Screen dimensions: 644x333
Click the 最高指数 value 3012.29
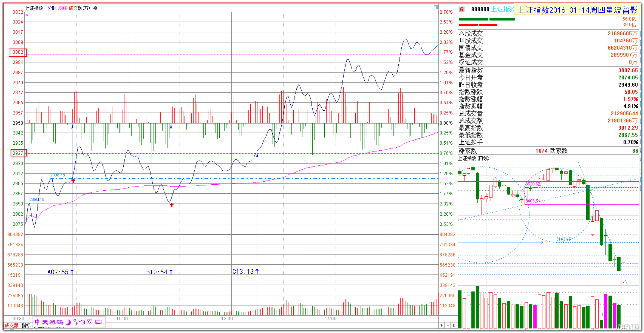point(628,128)
